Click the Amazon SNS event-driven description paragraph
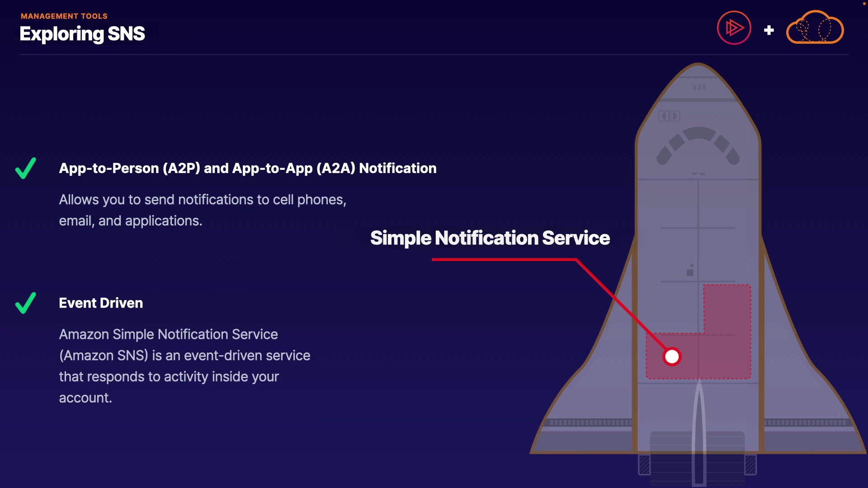This screenshot has height=488, width=868. [184, 366]
